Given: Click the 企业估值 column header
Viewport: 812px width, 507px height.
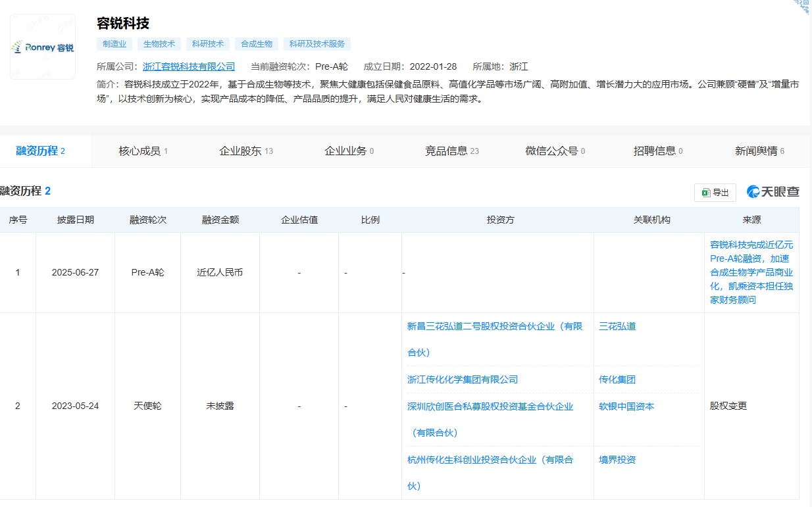Looking at the screenshot, I should point(299,220).
